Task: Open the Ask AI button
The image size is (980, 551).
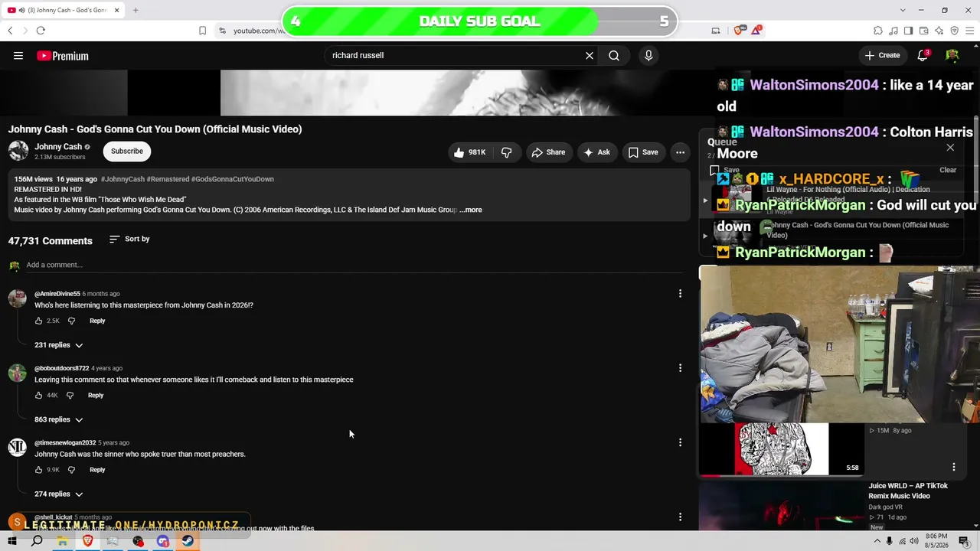Action: point(596,152)
